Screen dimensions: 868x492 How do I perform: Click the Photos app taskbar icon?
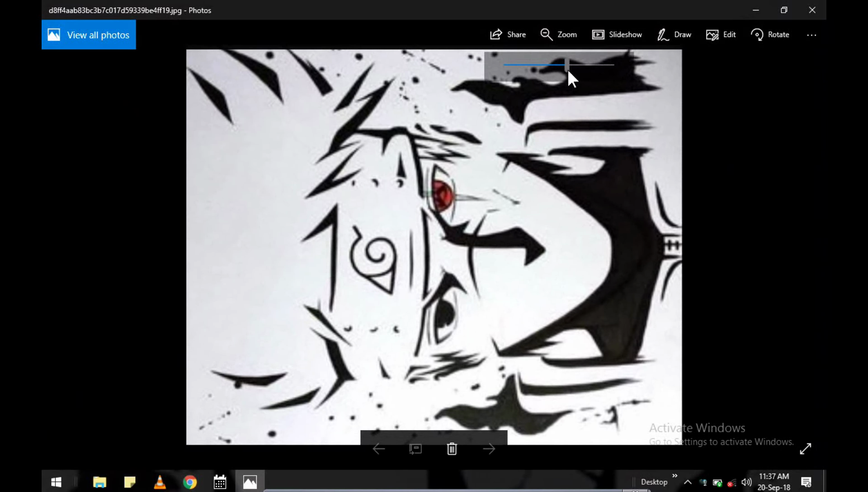click(250, 482)
